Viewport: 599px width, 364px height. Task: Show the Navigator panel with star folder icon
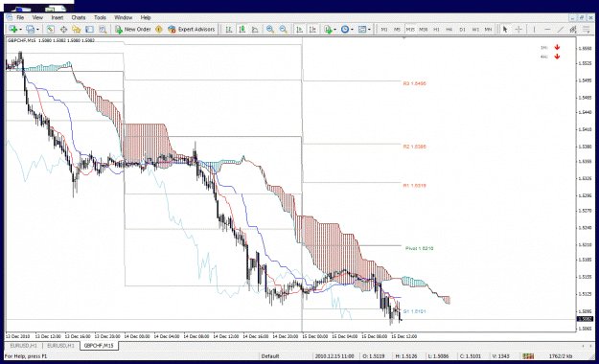[x=77, y=29]
